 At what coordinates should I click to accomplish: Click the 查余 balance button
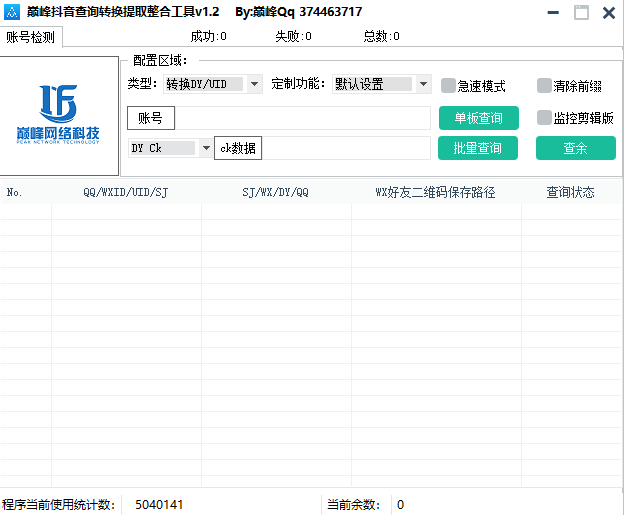coord(575,148)
